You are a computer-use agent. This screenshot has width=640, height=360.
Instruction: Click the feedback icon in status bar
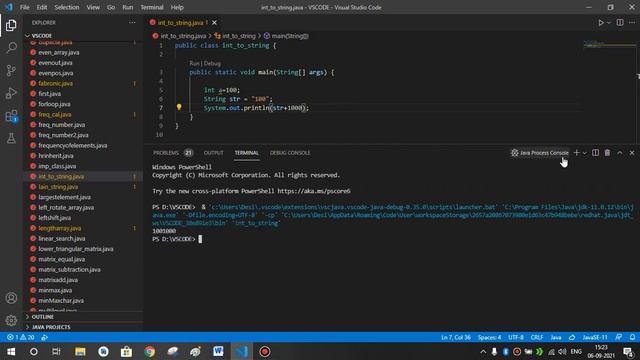tap(619, 337)
